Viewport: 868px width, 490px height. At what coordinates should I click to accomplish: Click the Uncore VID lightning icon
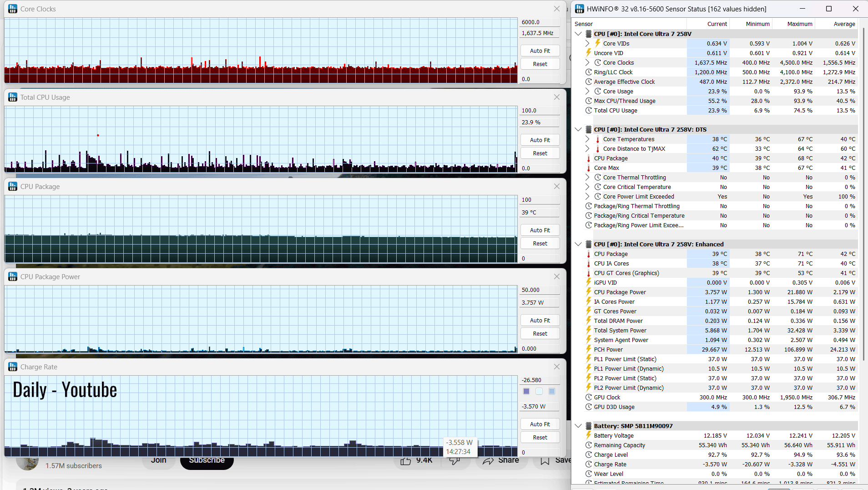pos(589,53)
